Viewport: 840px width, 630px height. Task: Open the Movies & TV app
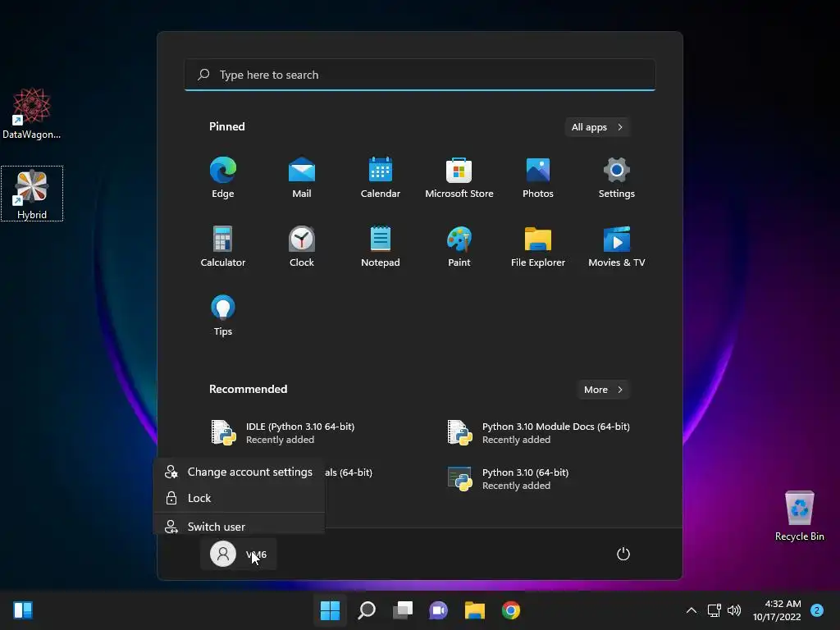pos(617,246)
